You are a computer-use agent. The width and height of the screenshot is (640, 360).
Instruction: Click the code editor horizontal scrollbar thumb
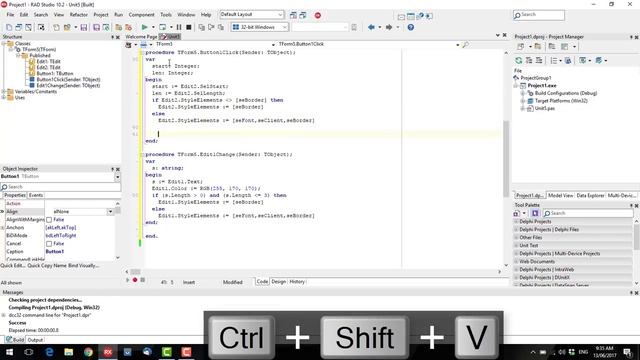(x=136, y=272)
